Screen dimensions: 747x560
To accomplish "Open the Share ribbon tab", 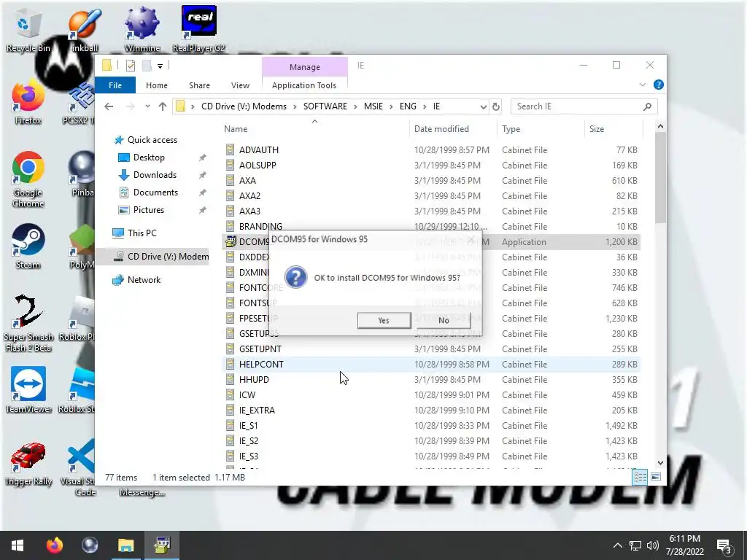I will pos(199,85).
